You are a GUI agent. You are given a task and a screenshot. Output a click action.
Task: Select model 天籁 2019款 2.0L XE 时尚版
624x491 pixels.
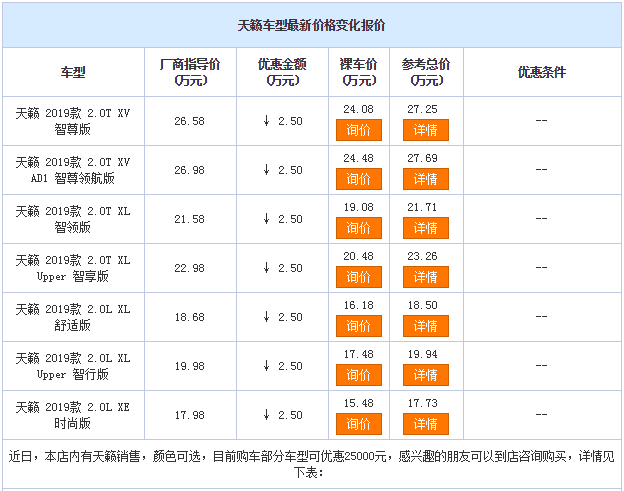pos(73,415)
